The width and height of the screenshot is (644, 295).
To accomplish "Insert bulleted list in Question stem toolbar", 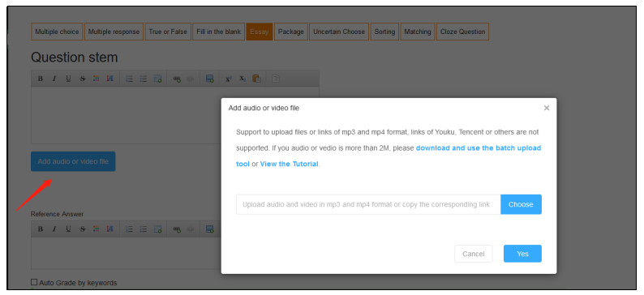I will (143, 79).
